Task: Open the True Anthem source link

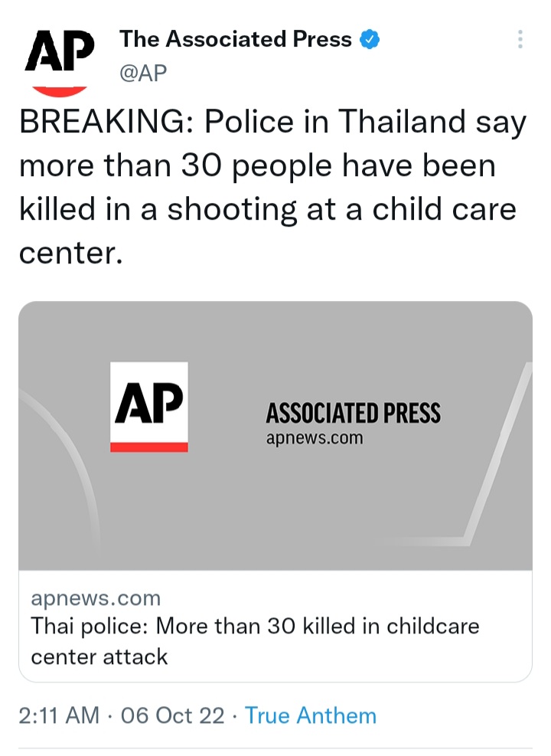Action: (x=311, y=715)
